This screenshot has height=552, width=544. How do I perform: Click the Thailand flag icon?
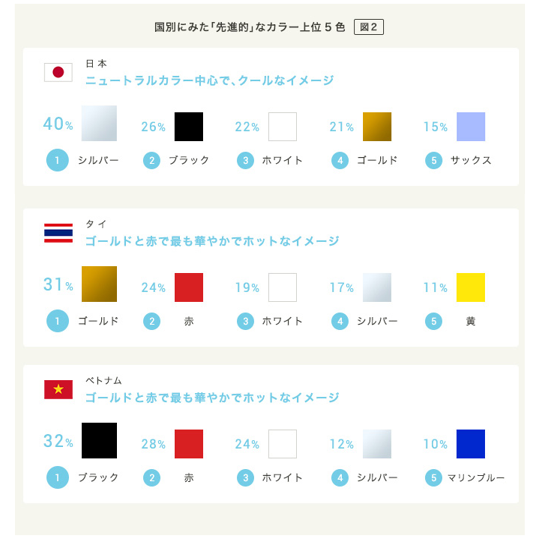pyautogui.click(x=58, y=233)
